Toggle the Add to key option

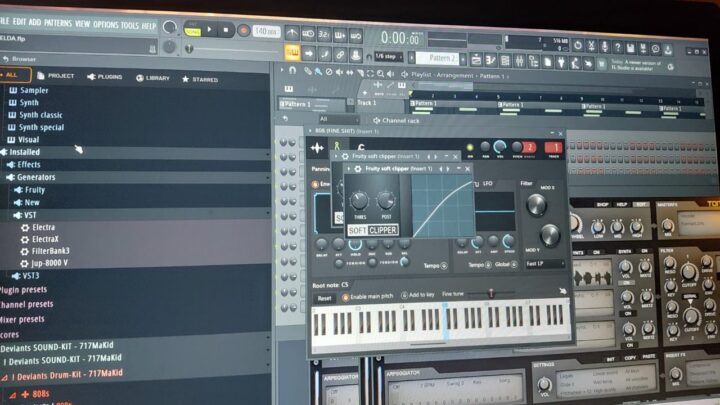[404, 297]
